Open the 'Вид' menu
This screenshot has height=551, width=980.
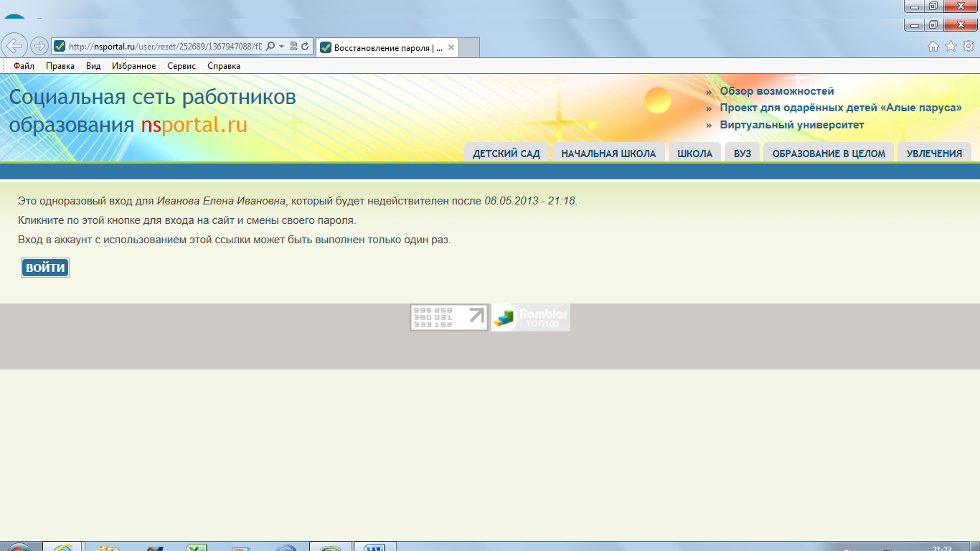click(x=93, y=66)
